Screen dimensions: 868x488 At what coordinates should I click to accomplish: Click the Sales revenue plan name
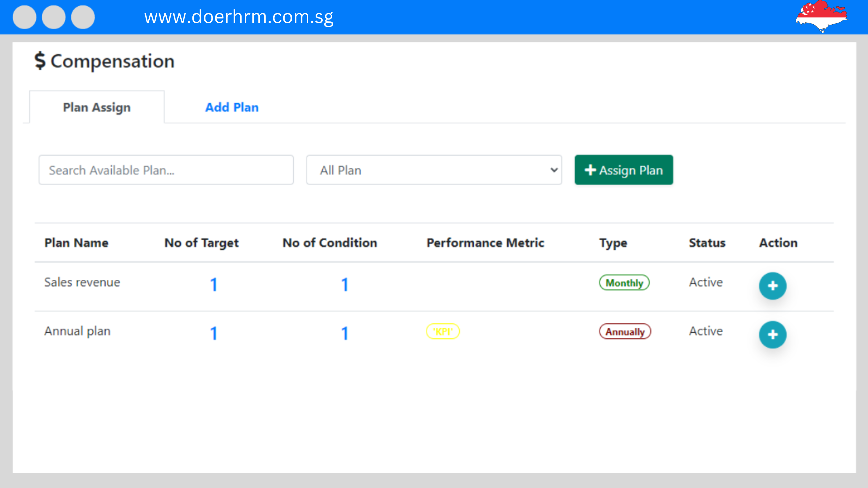pos(82,282)
